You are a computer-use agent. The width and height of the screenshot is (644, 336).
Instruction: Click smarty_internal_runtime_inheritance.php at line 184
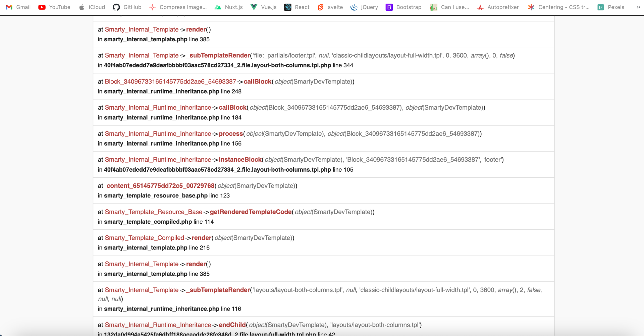(162, 118)
